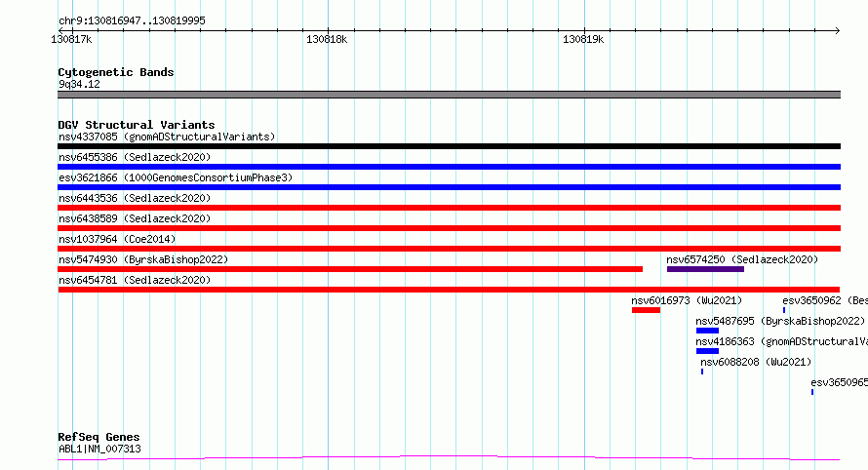Click the short red nsv6016973 variant bar
Viewport: 868px width, 470px height.
(646, 310)
